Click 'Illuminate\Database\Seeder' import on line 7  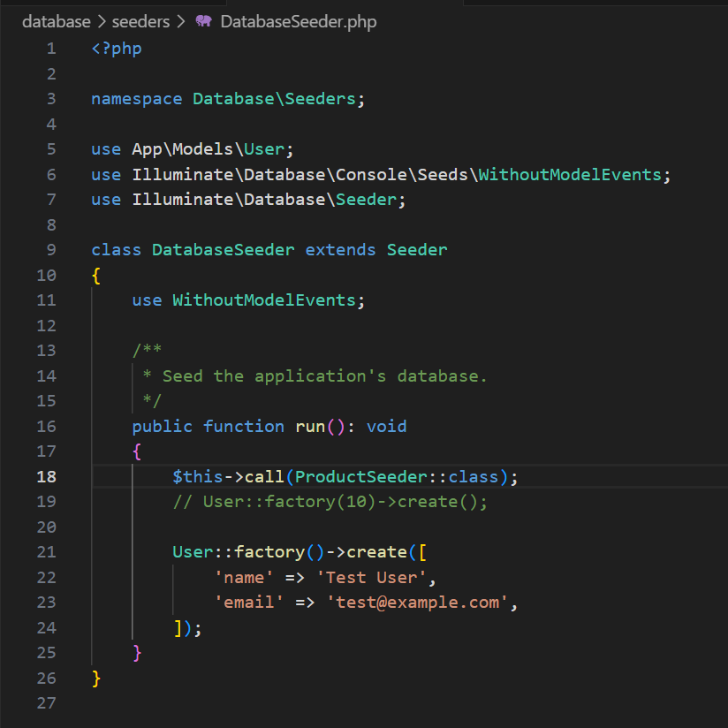click(x=263, y=200)
